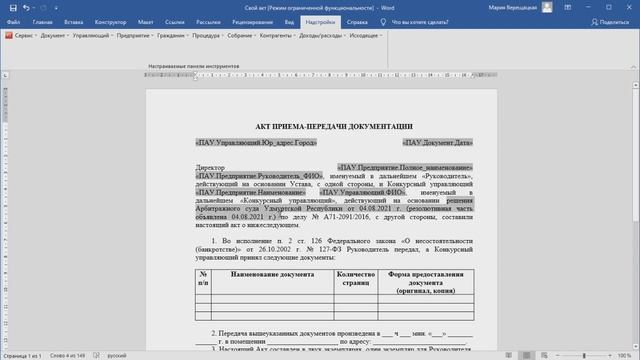640x360 pixels.
Task: Click the lightbulb Tell Me icon
Action: click(x=383, y=22)
